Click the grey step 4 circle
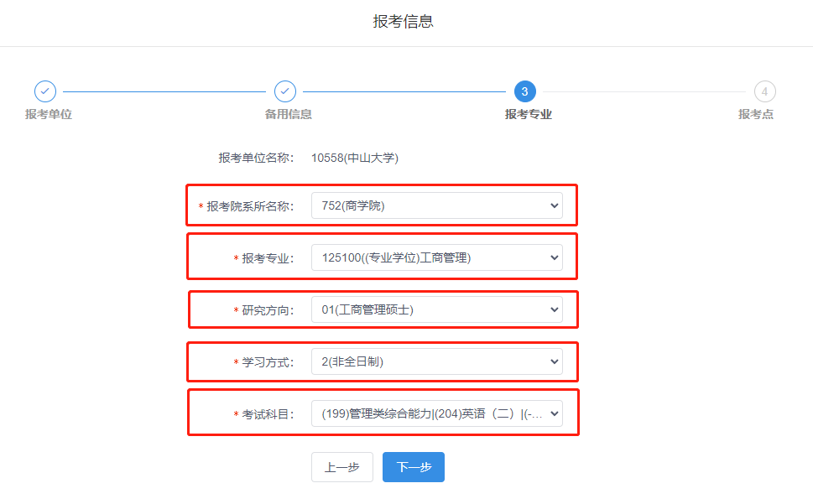The width and height of the screenshot is (813, 504). coord(764,91)
